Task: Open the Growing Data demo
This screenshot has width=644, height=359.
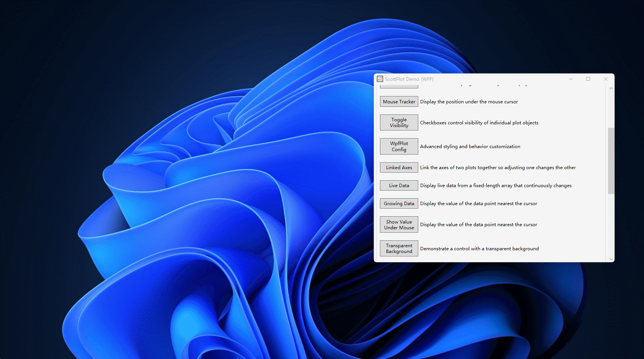Action: (399, 204)
